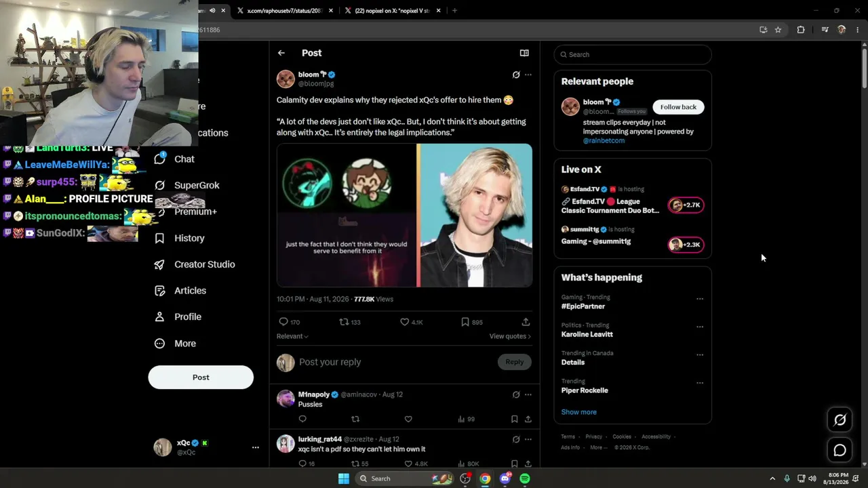Click the X search field
868x488 pixels.
pyautogui.click(x=633, y=54)
